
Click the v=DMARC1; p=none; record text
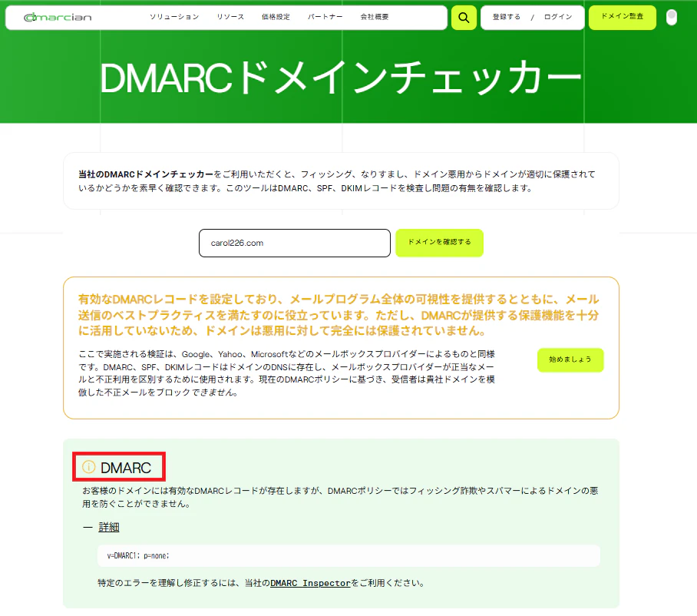138,555
